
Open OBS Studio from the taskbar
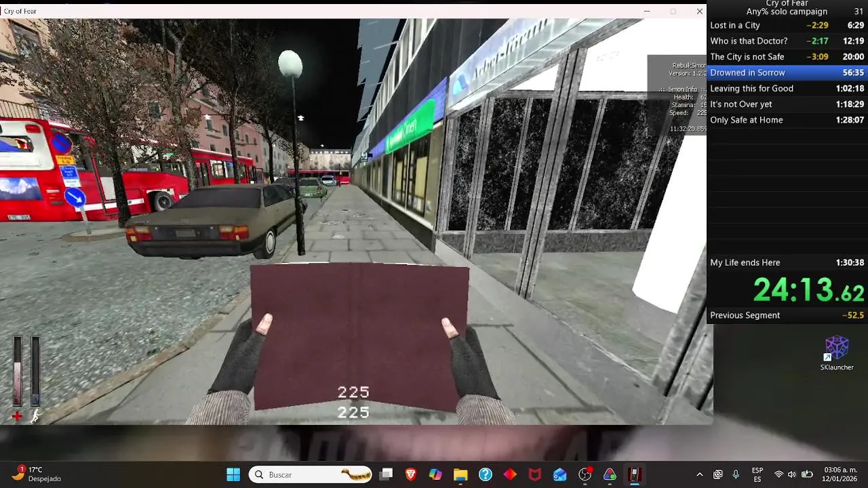[x=585, y=474]
